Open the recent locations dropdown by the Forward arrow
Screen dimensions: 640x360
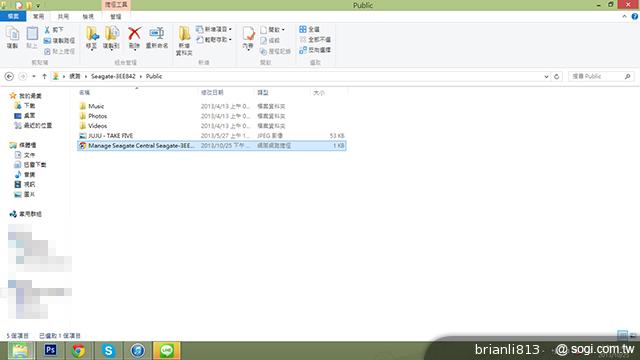(x=34, y=76)
